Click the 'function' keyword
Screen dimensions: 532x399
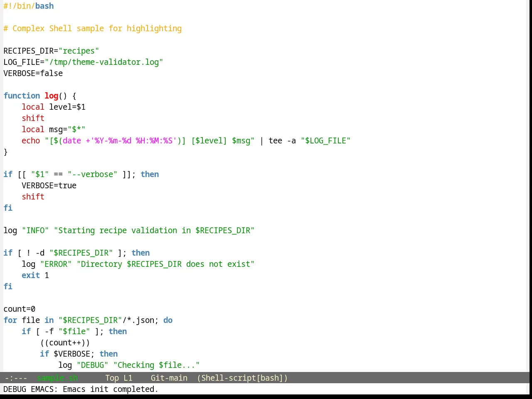click(22, 96)
